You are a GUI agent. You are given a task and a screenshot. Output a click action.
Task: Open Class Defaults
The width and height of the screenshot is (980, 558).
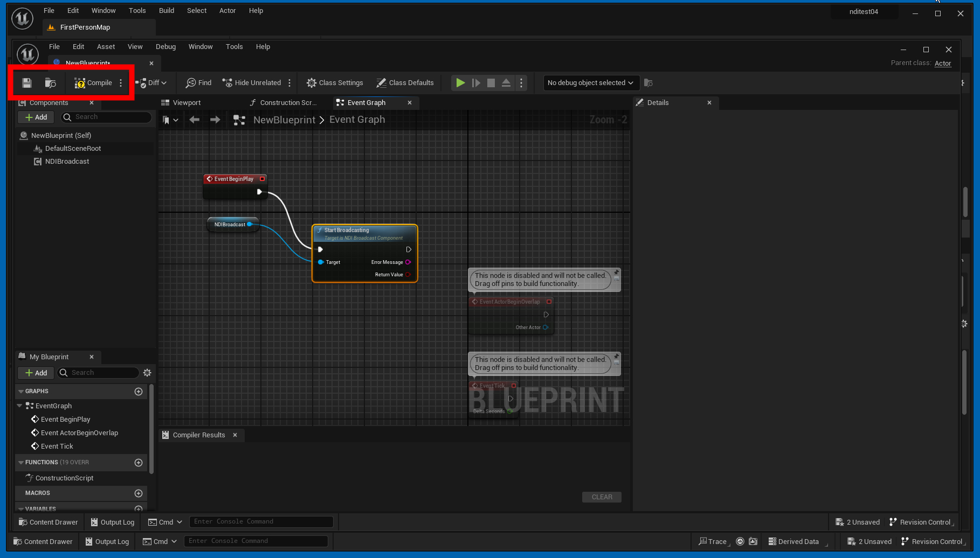click(405, 83)
